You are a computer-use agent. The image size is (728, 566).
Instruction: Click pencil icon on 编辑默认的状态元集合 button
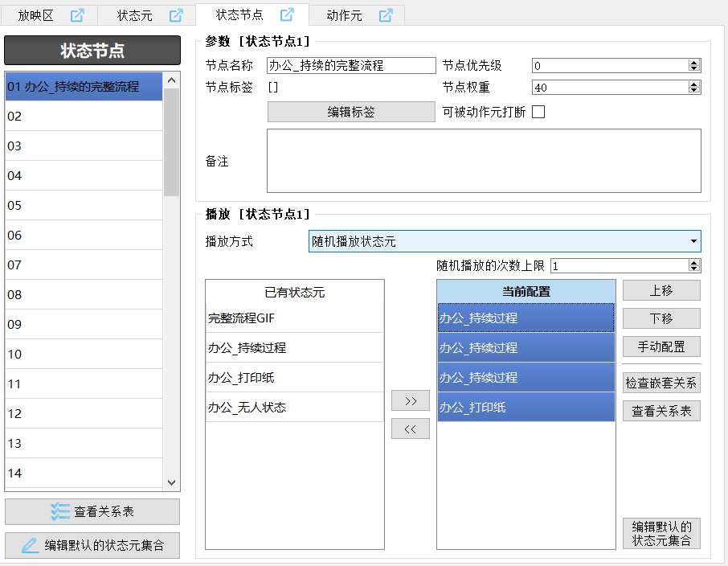click(x=30, y=545)
